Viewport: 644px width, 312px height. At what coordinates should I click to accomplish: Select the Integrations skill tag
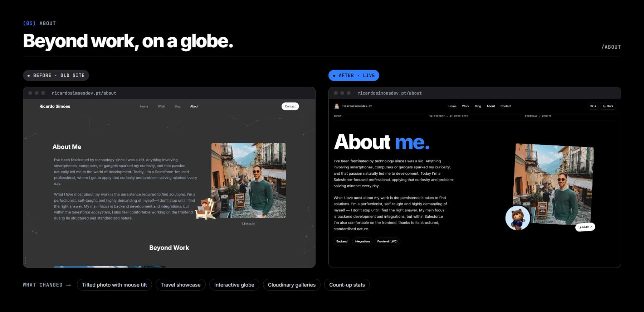coord(362,241)
